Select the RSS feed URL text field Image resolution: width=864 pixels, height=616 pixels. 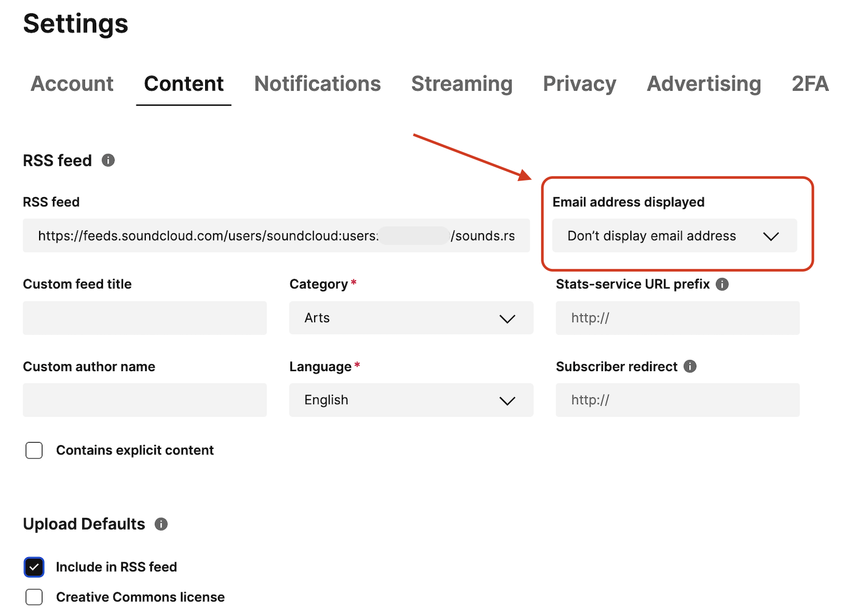[276, 235]
